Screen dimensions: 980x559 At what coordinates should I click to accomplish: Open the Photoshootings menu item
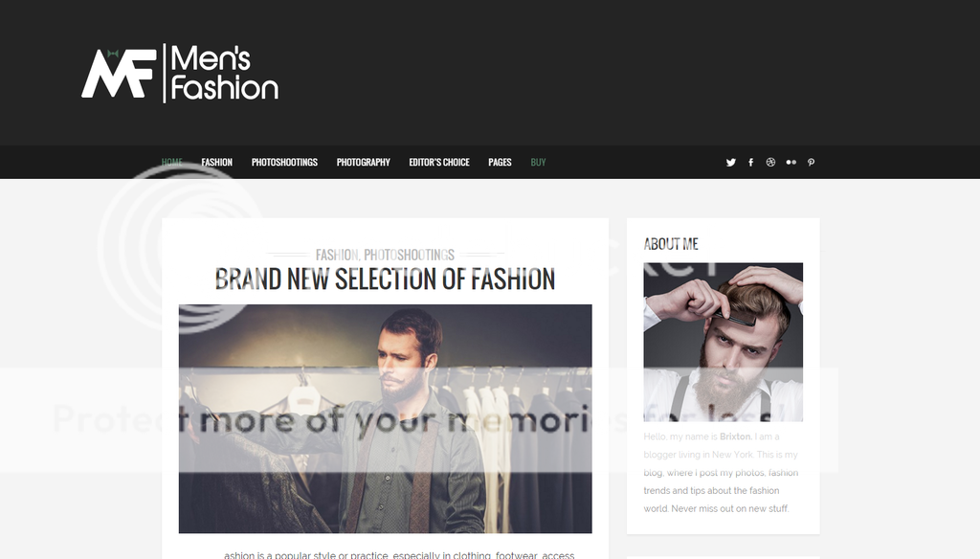tap(284, 163)
